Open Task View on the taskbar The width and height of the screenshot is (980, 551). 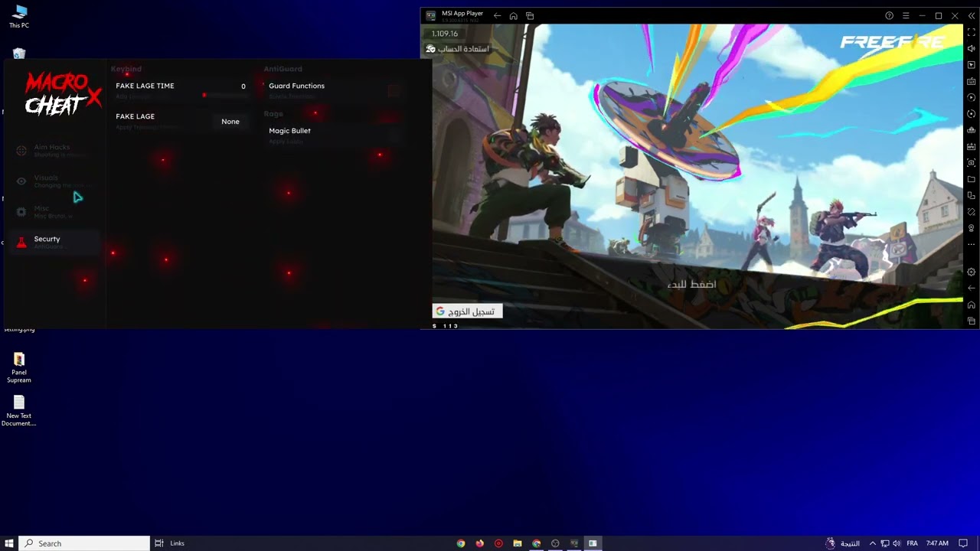159,543
